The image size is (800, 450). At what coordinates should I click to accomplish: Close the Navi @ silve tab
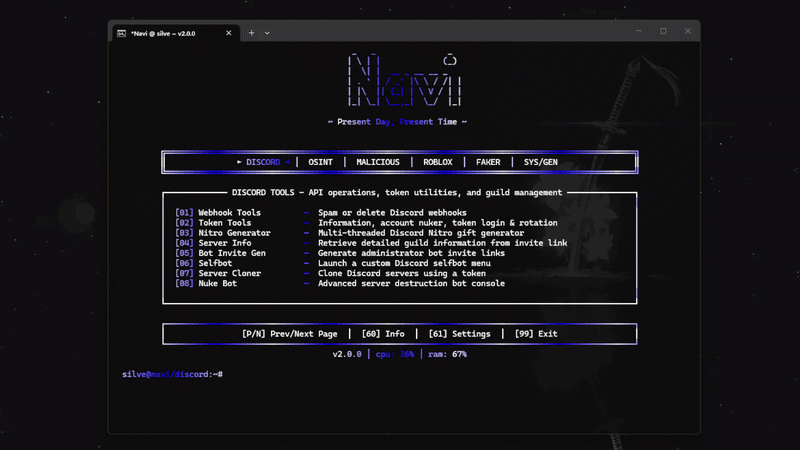click(x=229, y=33)
